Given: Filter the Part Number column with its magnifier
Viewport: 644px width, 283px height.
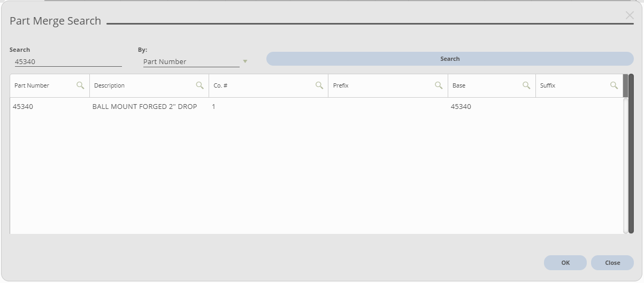Looking at the screenshot, I should pos(80,85).
